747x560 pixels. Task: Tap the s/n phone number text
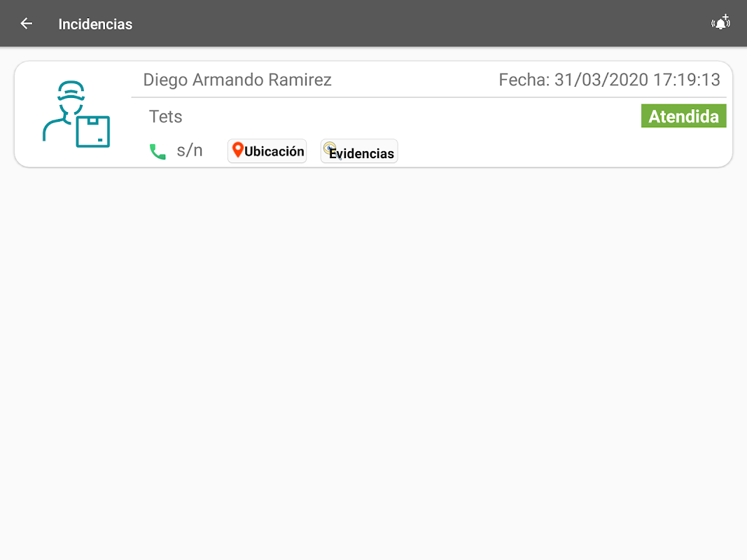click(190, 150)
